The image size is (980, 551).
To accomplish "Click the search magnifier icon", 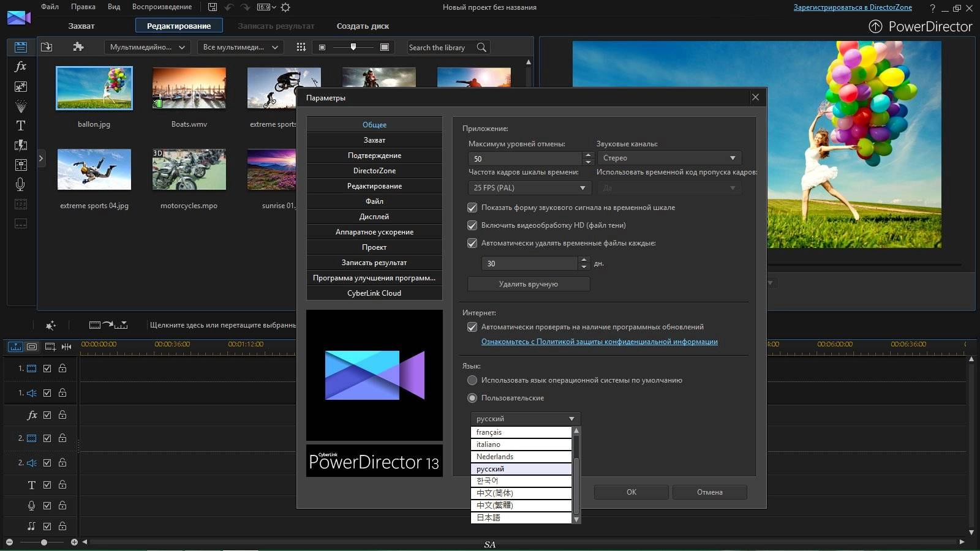I will 481,47.
